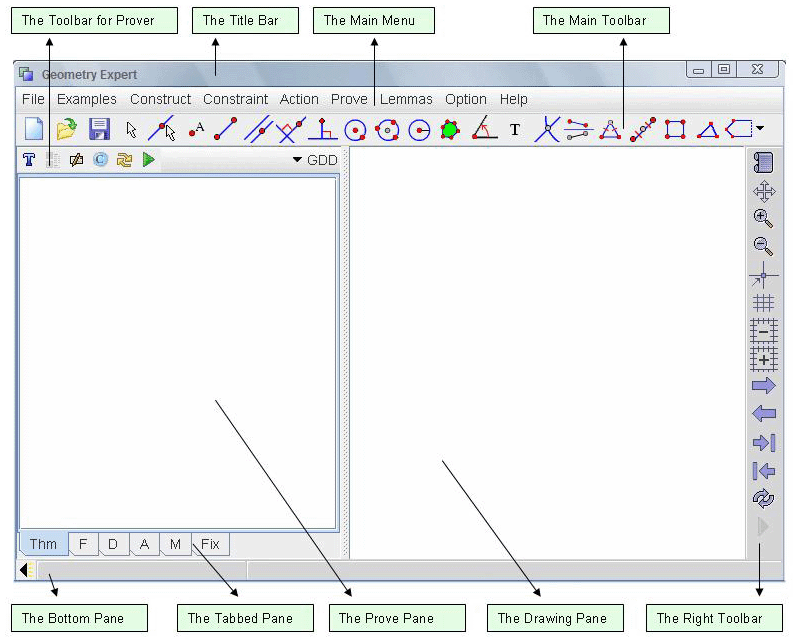The image size is (793, 640).
Task: Click the save (floppy disk) icon
Action: [x=99, y=129]
